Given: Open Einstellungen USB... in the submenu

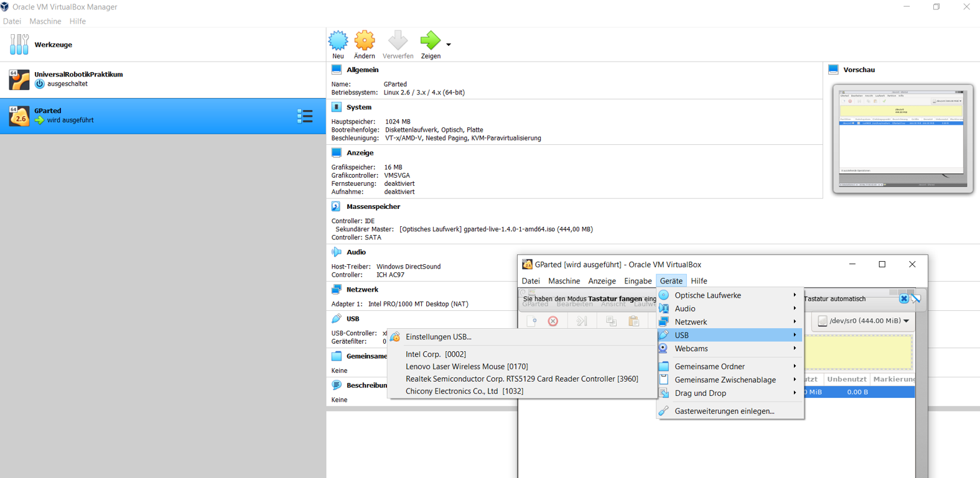Looking at the screenshot, I should coord(522,337).
